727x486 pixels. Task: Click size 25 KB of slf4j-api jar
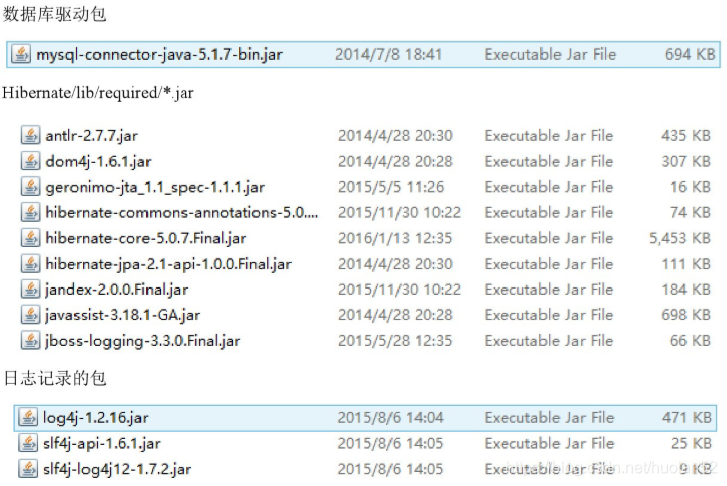point(691,443)
